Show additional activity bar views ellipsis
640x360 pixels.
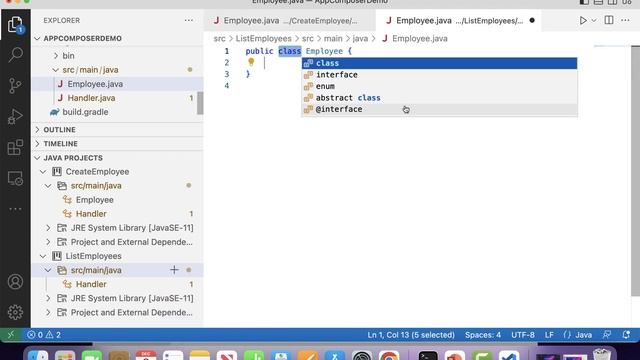tap(15, 209)
